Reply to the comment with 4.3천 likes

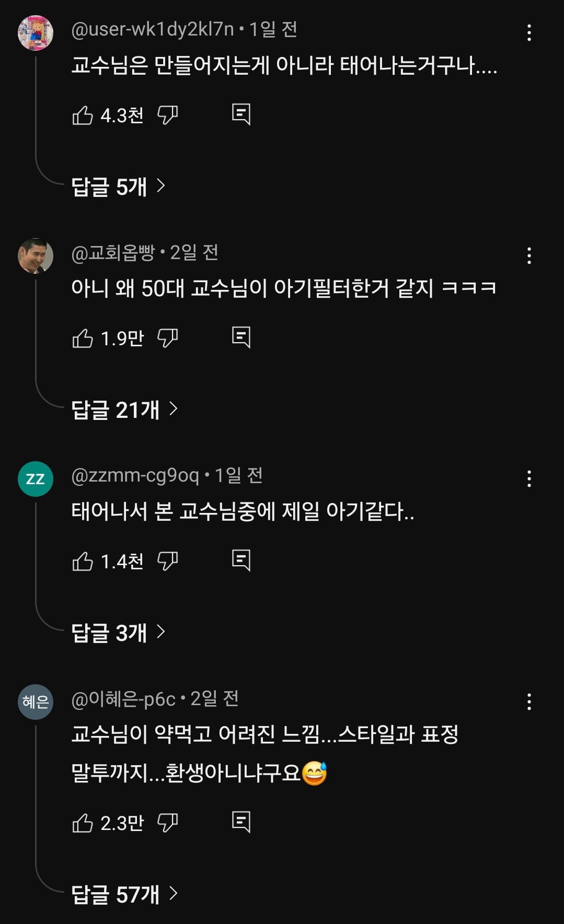click(241, 114)
